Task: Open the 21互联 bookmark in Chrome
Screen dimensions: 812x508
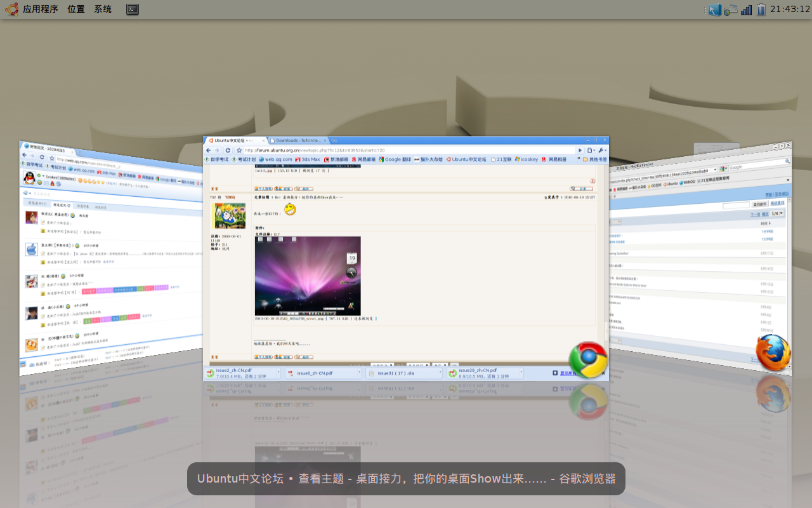Action: (501, 159)
